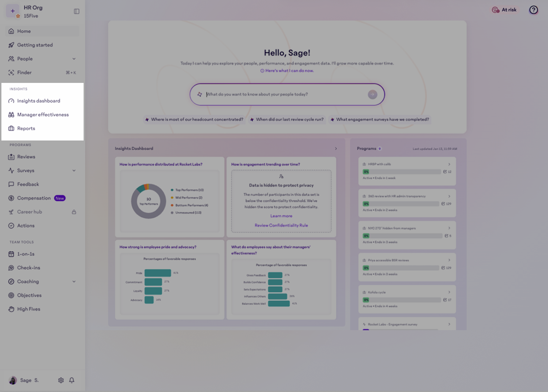This screenshot has height=392, width=548.
Task: Click the High Fives hand icon
Action: [11, 309]
